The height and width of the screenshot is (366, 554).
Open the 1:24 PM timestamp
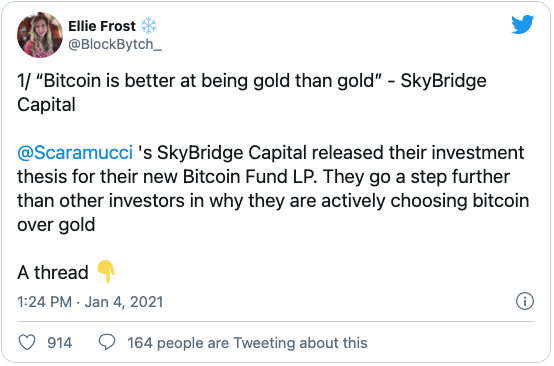pos(45,302)
